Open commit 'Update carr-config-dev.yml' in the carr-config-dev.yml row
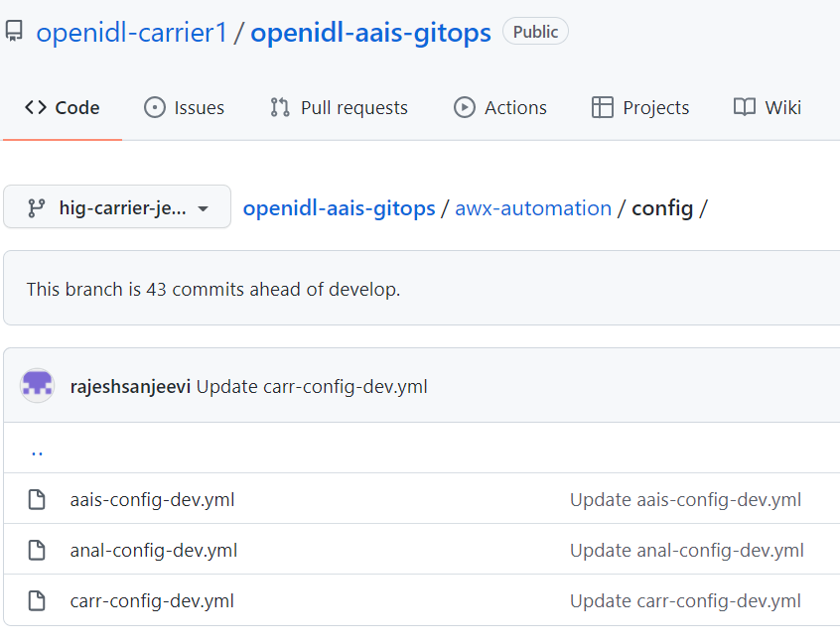 pos(685,600)
